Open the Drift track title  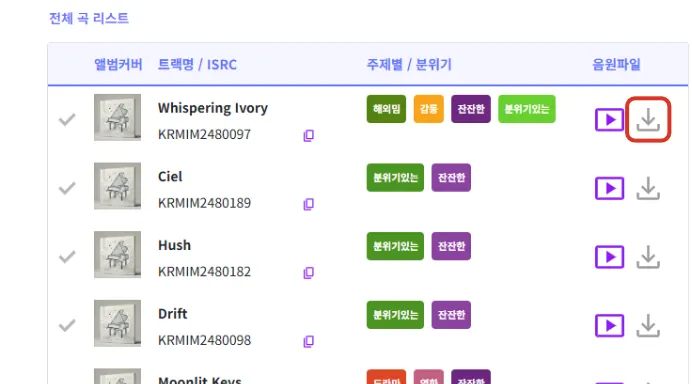point(173,314)
